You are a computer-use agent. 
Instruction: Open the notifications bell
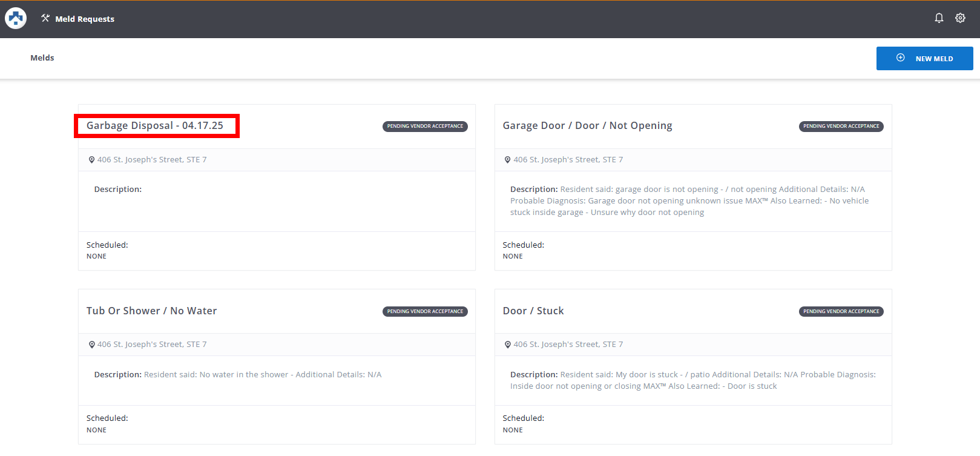(x=939, y=18)
